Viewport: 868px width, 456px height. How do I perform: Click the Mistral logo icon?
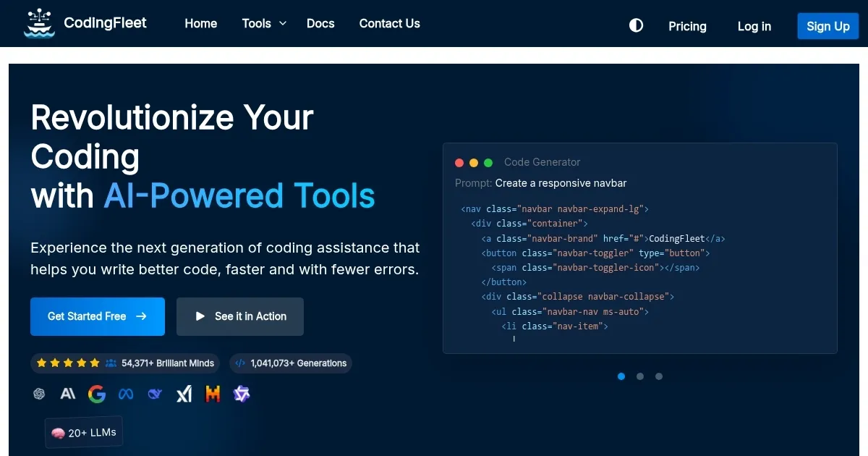point(213,394)
